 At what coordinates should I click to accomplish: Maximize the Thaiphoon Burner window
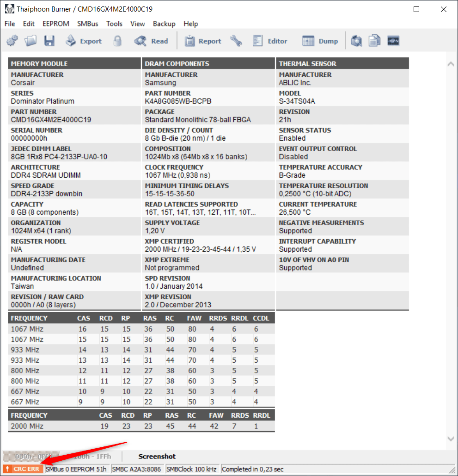pos(416,9)
